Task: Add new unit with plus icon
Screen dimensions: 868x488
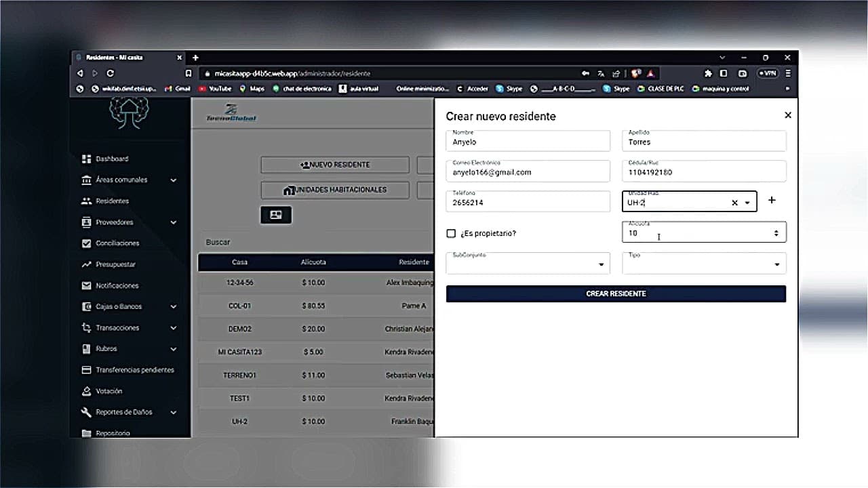Action: [x=772, y=201]
